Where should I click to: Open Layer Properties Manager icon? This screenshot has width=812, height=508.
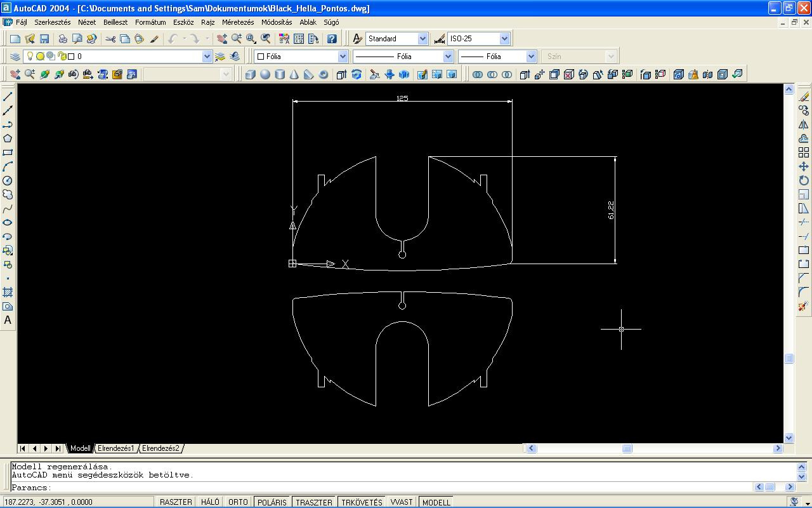[x=15, y=57]
